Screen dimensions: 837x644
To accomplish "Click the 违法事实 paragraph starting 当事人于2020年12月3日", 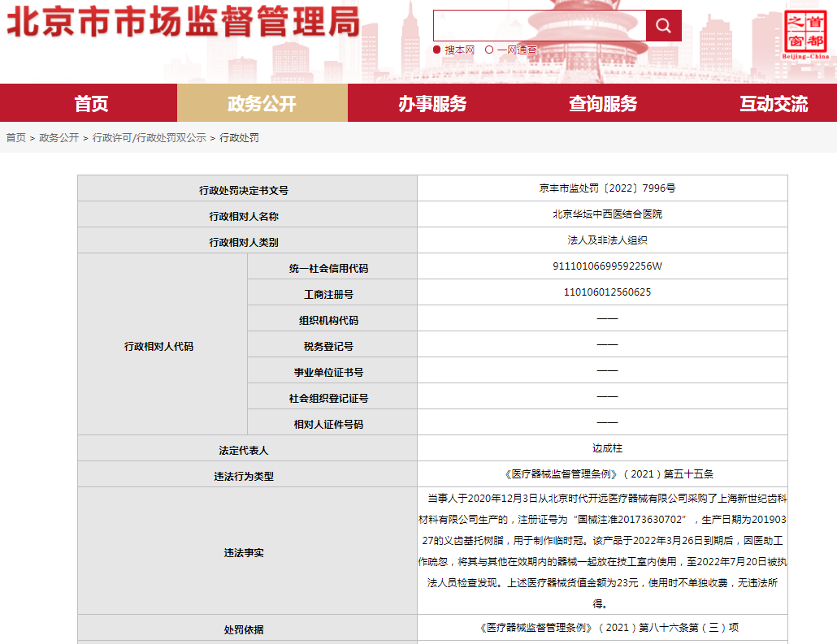I will tap(602, 551).
